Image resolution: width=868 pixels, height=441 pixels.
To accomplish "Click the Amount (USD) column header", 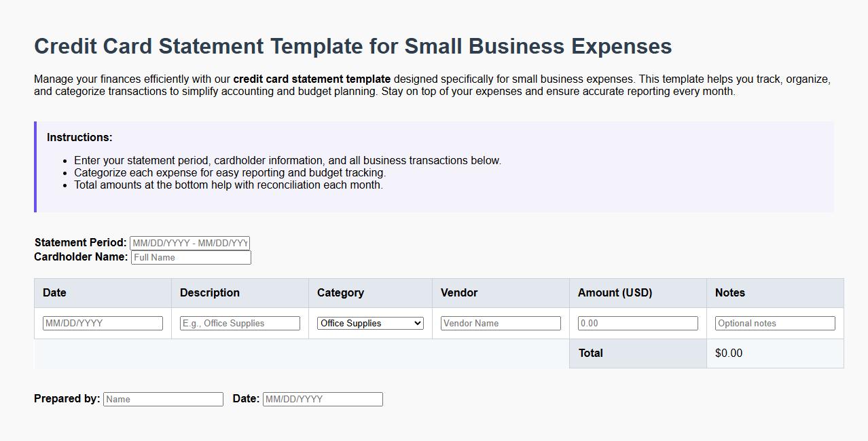I will tap(613, 292).
